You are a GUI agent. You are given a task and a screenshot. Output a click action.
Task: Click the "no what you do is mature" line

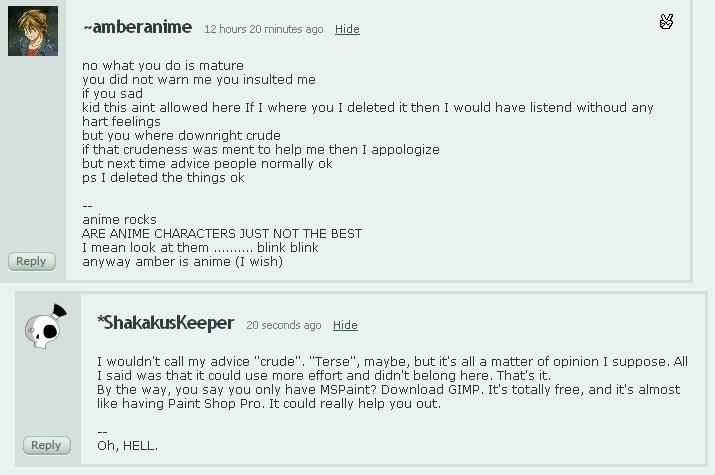pos(163,66)
